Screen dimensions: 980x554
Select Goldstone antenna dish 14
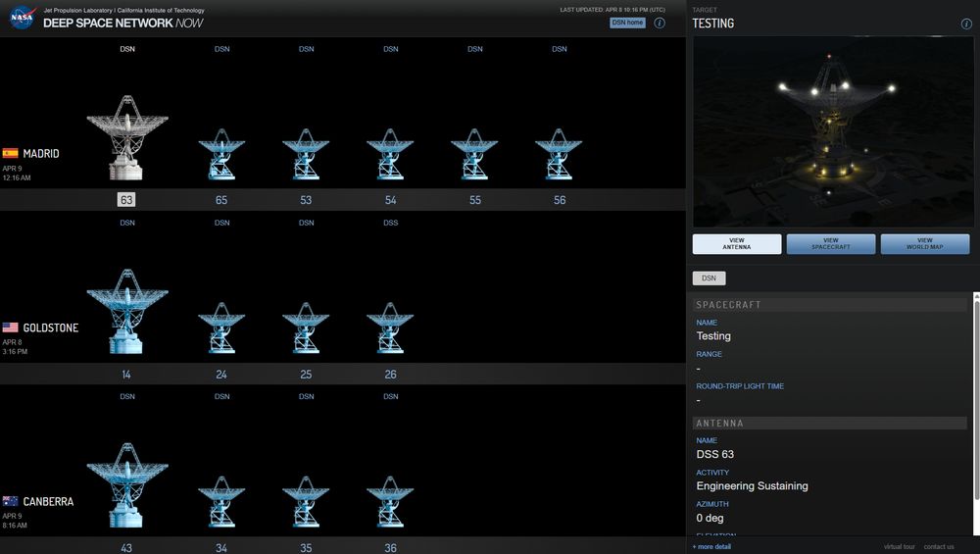126,311
